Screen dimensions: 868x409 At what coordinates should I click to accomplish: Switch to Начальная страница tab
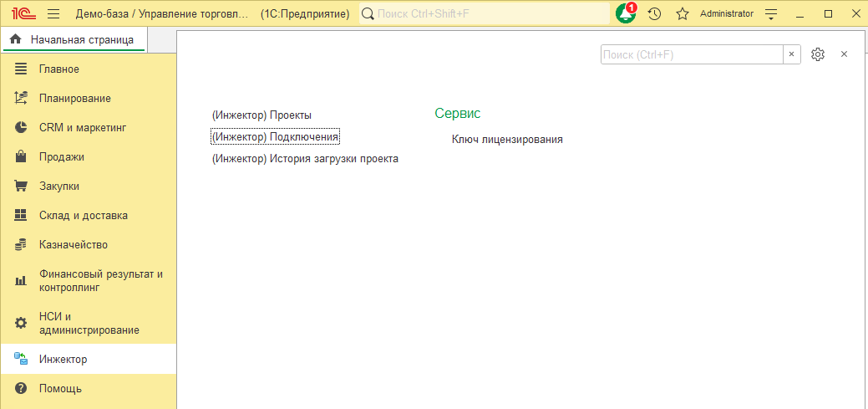[74, 40]
